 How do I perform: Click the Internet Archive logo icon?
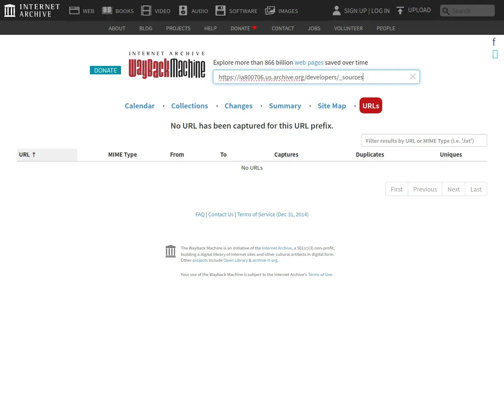tap(10, 10)
